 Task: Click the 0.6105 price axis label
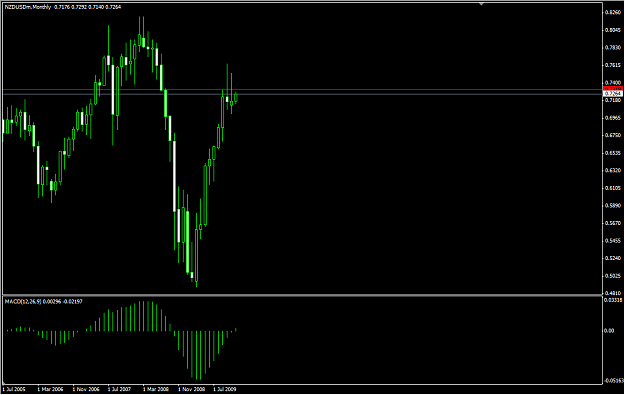click(x=613, y=188)
